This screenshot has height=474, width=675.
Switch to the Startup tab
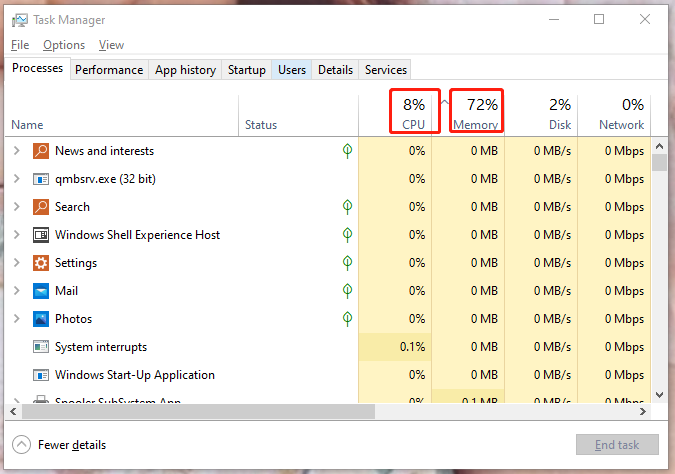pos(247,70)
